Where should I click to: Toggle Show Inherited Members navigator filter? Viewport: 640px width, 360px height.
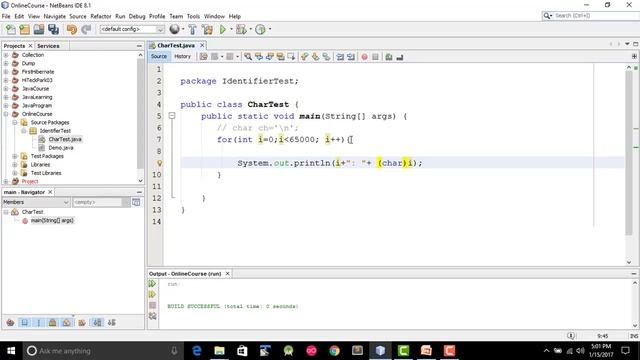point(10,322)
